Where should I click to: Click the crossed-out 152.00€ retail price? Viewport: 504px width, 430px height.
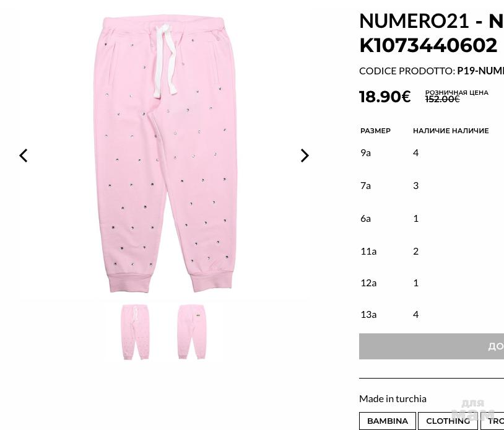pos(442,99)
